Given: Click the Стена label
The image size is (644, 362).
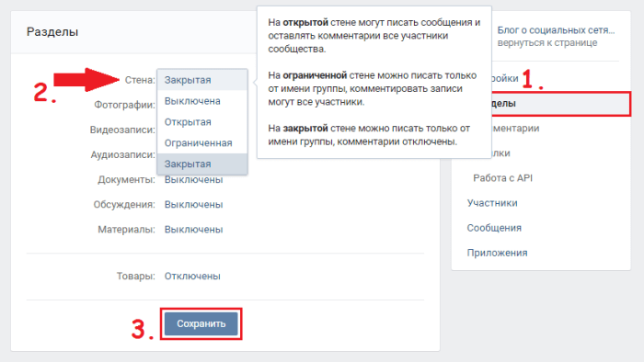Looking at the screenshot, I should pyautogui.click(x=140, y=80).
